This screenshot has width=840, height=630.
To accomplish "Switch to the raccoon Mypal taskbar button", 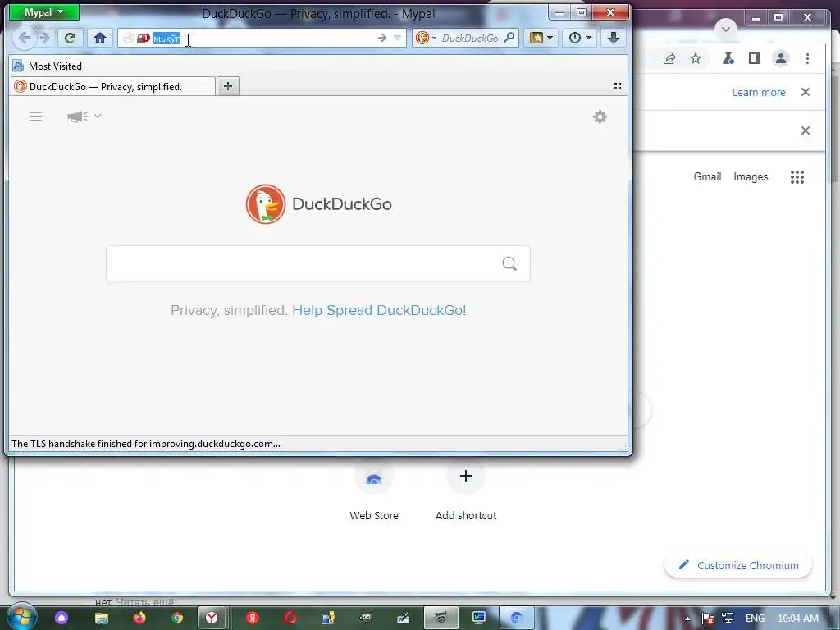I will pos(441,619).
